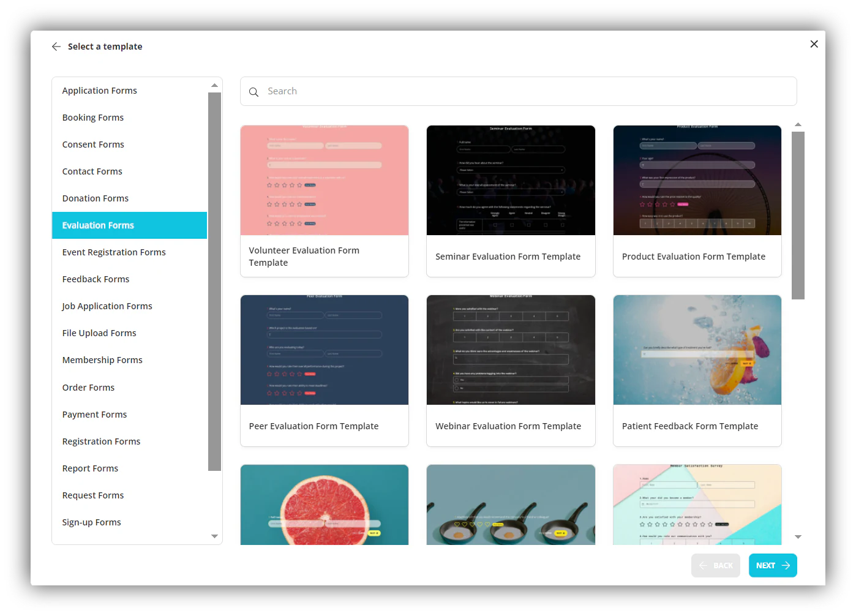856x616 pixels.
Task: Choose Feedback Forms category
Action: [129, 279]
